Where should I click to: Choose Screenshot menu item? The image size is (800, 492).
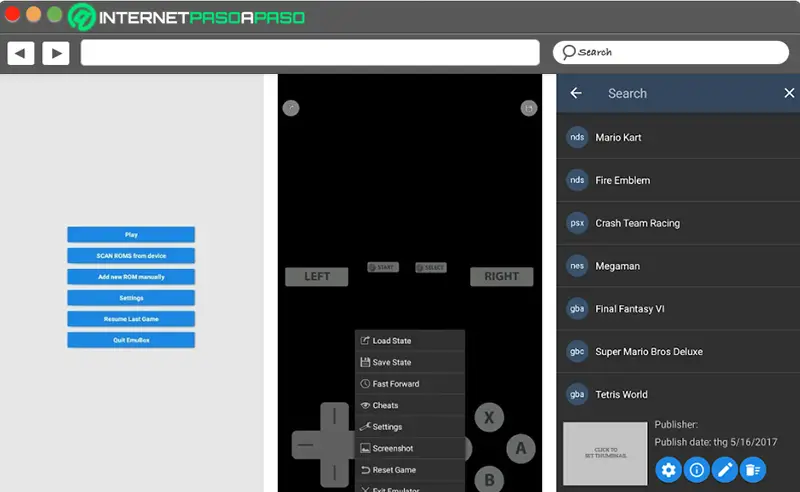tap(410, 448)
